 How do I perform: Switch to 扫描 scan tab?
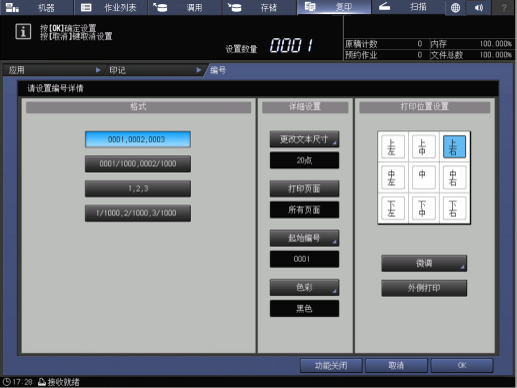pos(408,7)
